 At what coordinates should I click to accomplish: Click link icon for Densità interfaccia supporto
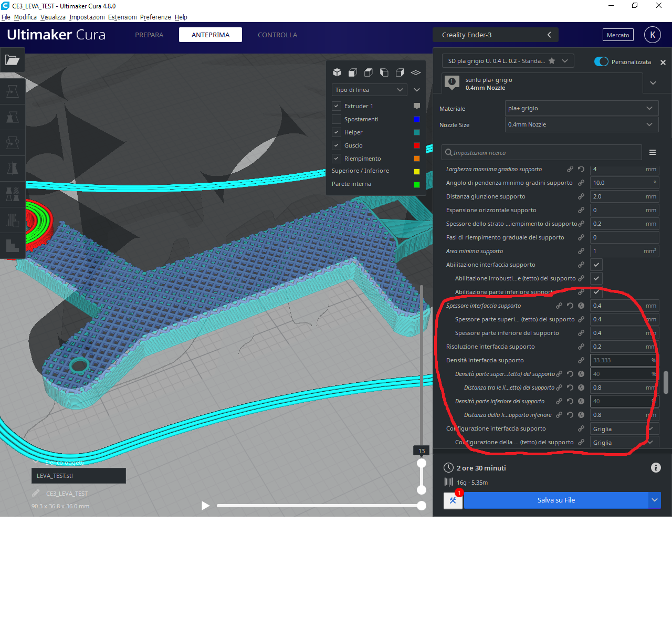[581, 360]
